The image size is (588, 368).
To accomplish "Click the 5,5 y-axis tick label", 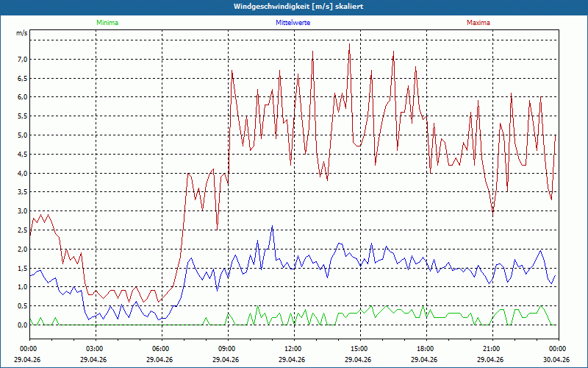I will click(x=23, y=116).
